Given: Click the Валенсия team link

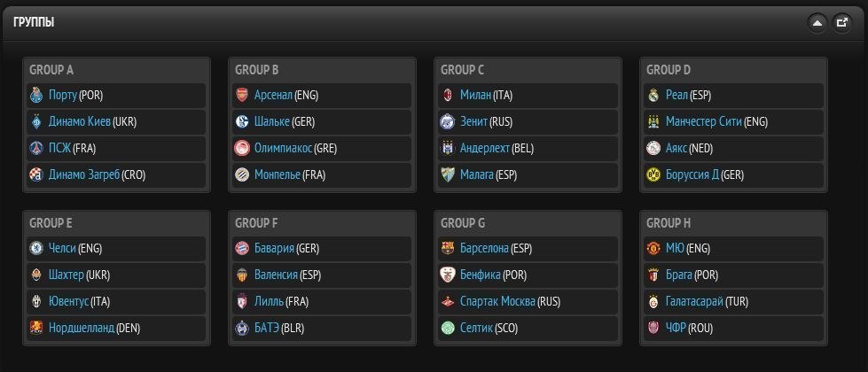Looking at the screenshot, I should click(x=276, y=275).
